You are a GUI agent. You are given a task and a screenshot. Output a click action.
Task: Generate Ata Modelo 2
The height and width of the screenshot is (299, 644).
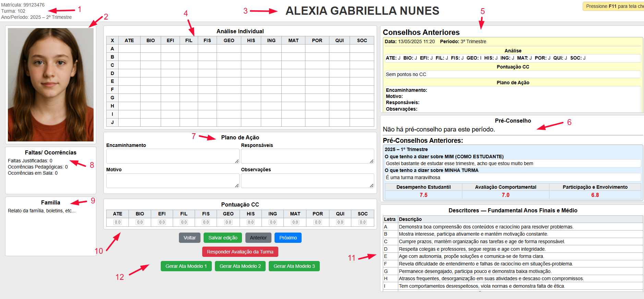click(240, 266)
